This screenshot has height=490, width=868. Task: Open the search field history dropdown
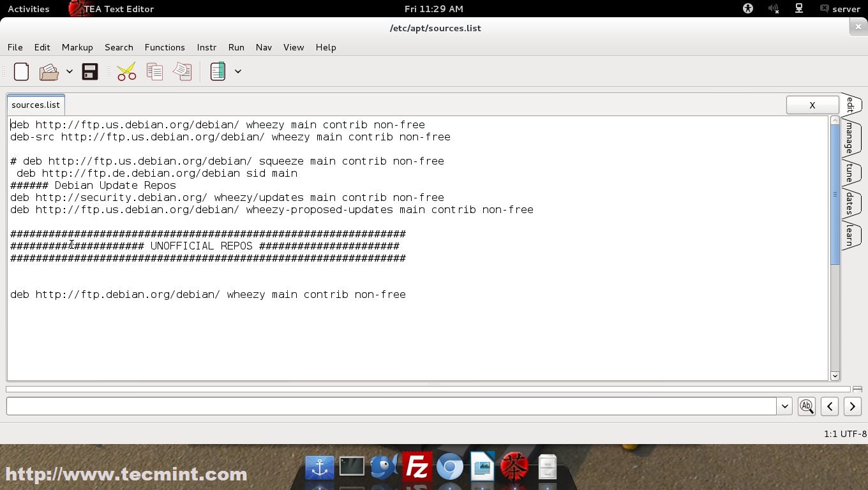[784, 406]
